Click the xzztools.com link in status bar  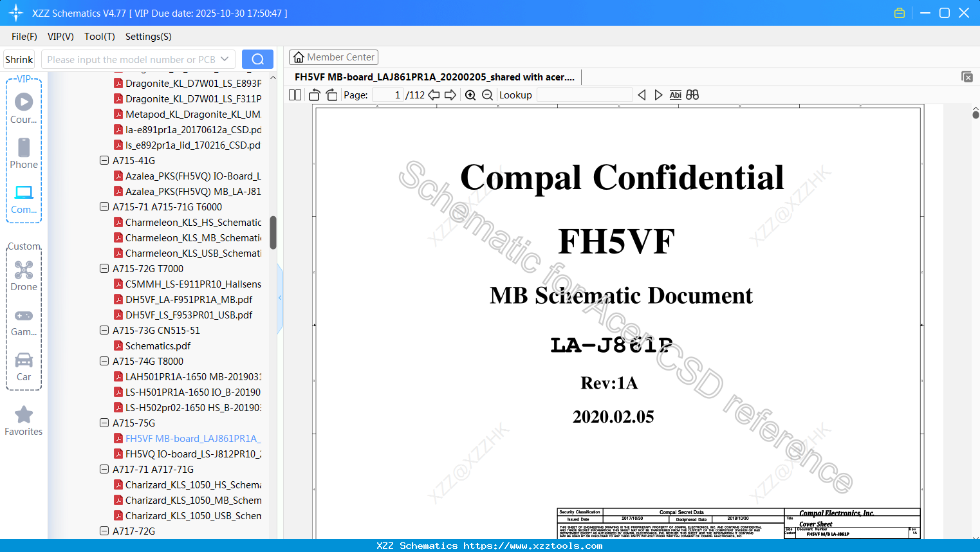point(533,546)
